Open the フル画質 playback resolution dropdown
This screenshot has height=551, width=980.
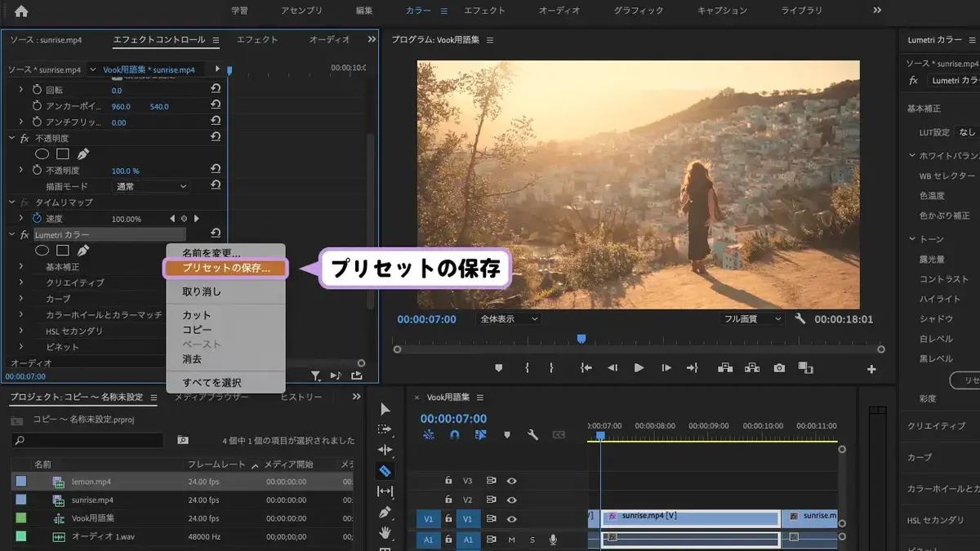point(751,319)
